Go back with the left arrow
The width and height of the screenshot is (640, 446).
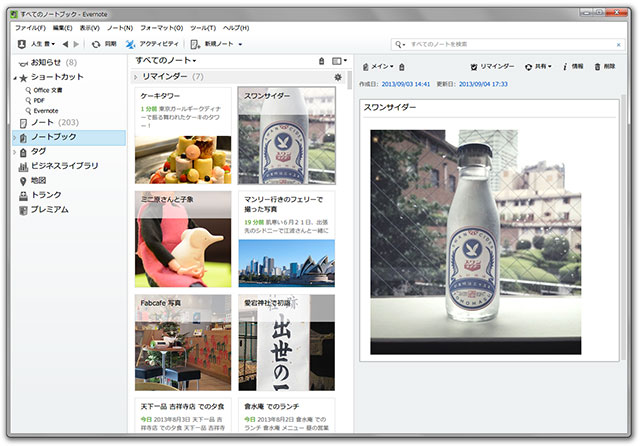click(x=65, y=44)
